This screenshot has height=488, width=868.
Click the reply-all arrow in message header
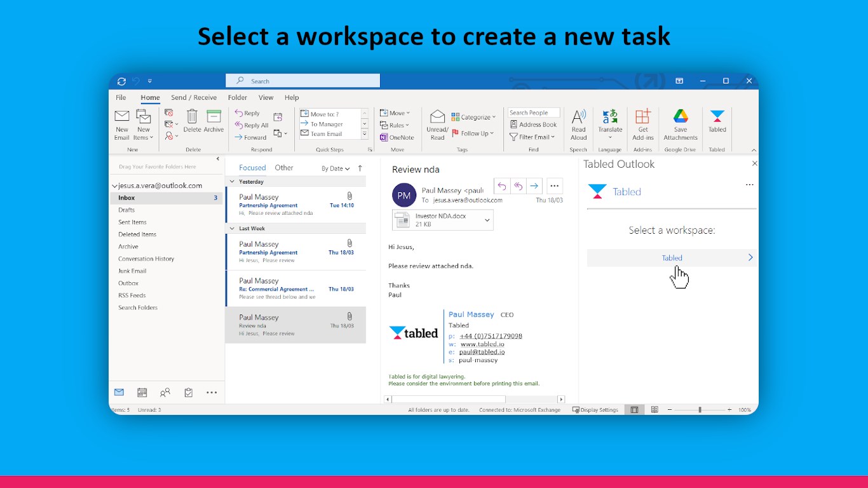point(518,186)
